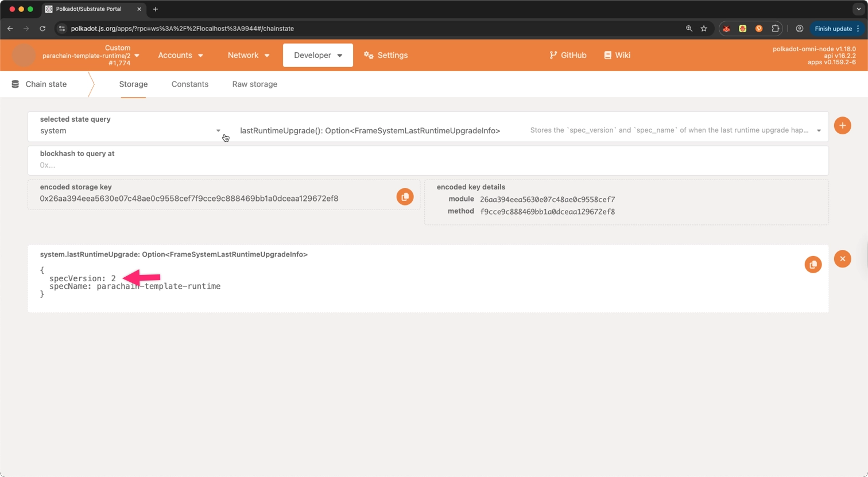
Task: Open the tab search dropdown arrow
Action: [858, 9]
